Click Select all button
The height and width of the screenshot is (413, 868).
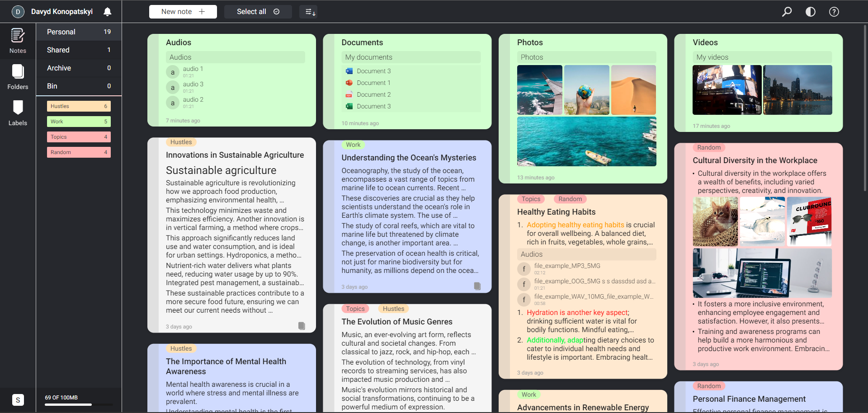pos(258,12)
